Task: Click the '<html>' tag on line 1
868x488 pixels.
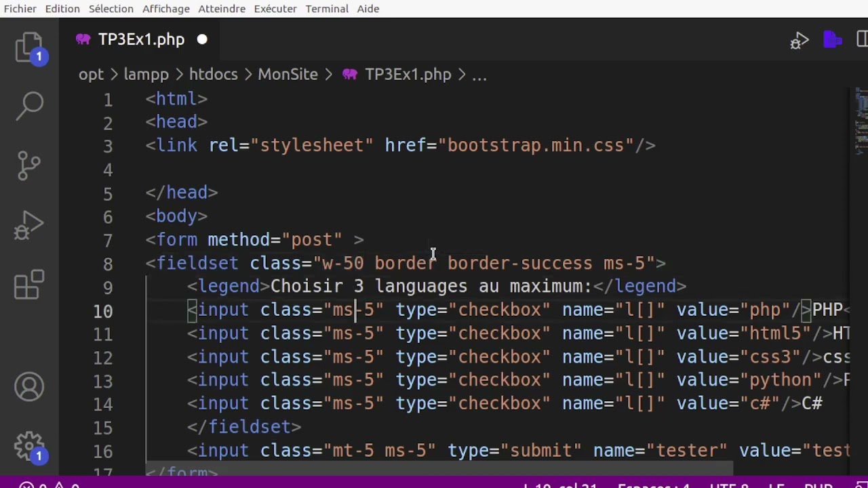Action: pyautogui.click(x=176, y=99)
